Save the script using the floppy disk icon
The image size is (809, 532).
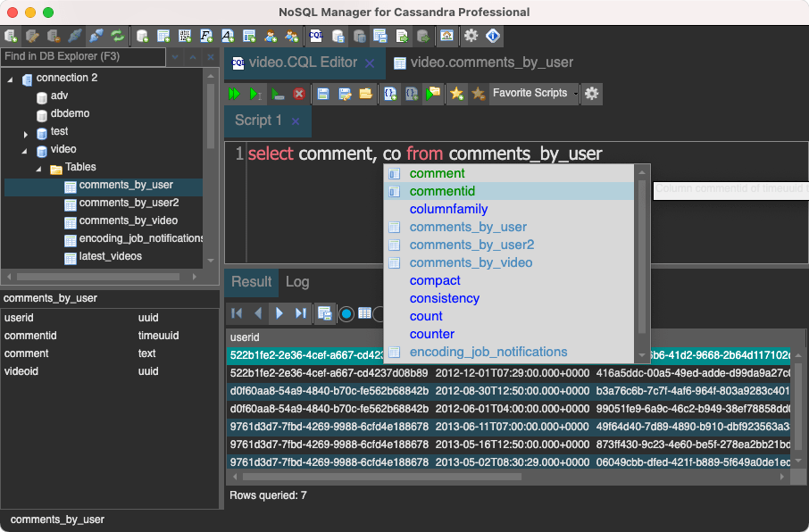tap(323, 94)
